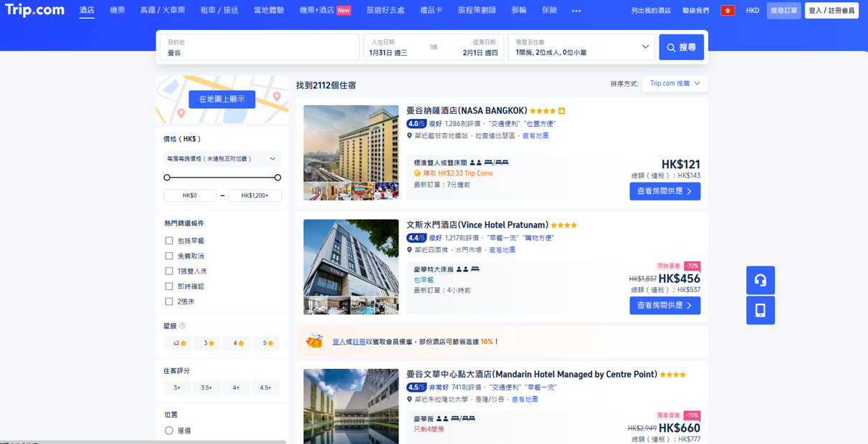Click NASA BANGKOK location pin icon
868x444 pixels.
[x=409, y=135]
